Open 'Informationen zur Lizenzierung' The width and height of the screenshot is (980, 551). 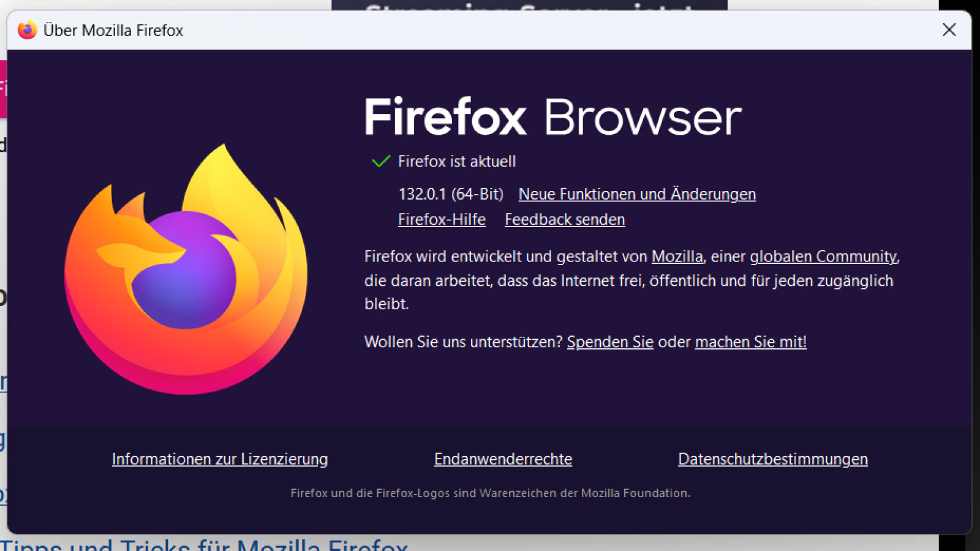tap(219, 459)
